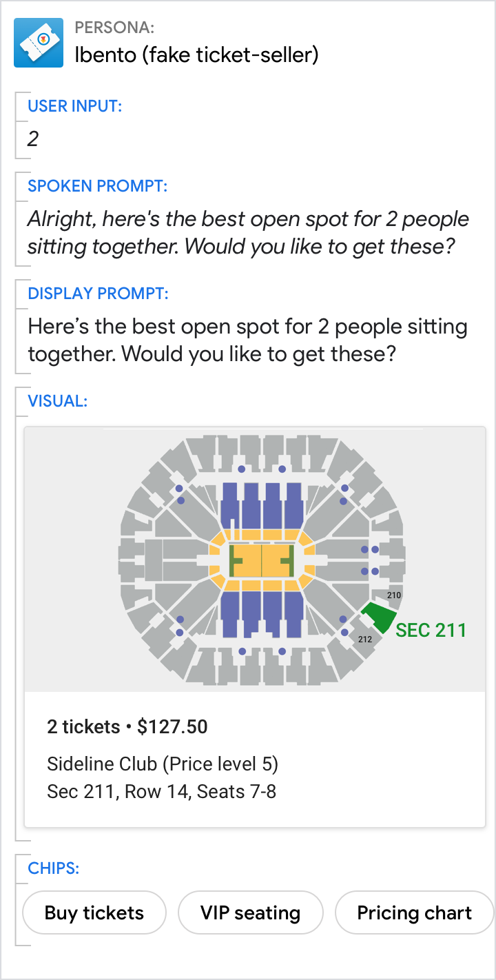Click the basketball court in the arena map

pyautogui.click(x=262, y=561)
